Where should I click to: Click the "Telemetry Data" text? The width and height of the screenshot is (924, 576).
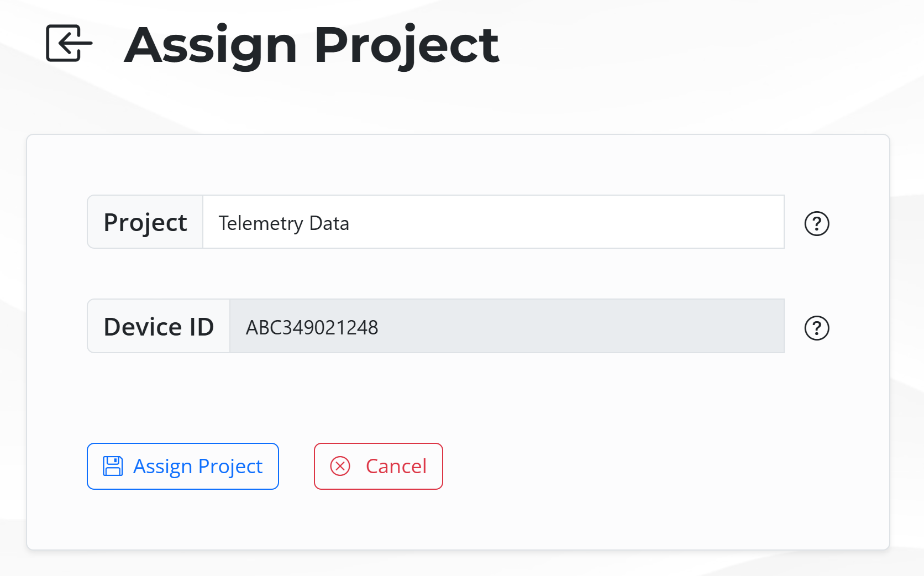283,223
